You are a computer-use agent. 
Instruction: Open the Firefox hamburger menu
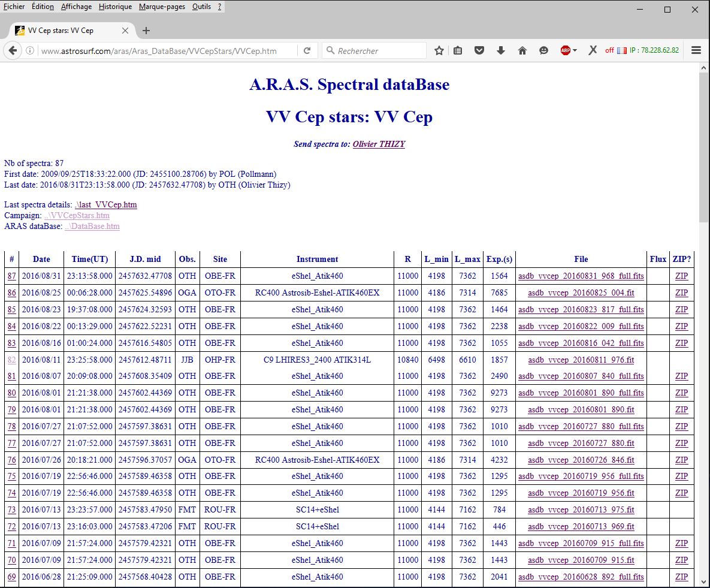[x=696, y=50]
